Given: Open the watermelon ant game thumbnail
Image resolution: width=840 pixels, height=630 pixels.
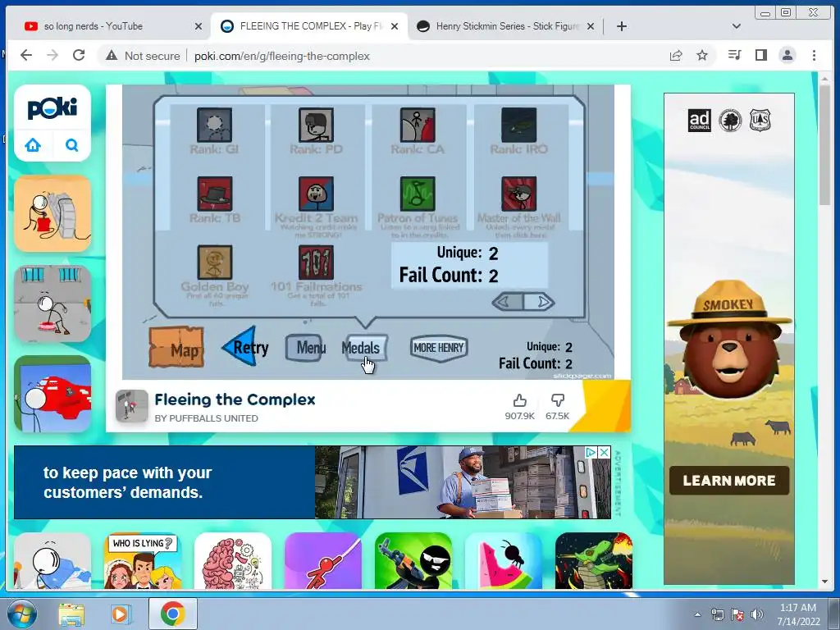Looking at the screenshot, I should (504, 560).
